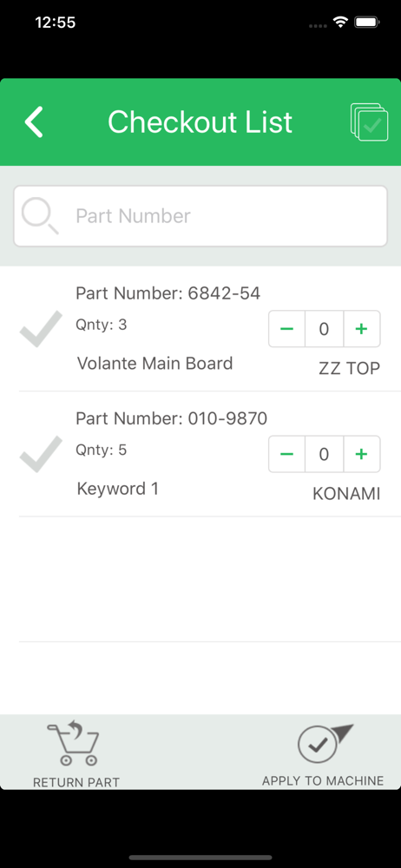Click the Part Number search field

pos(200,216)
